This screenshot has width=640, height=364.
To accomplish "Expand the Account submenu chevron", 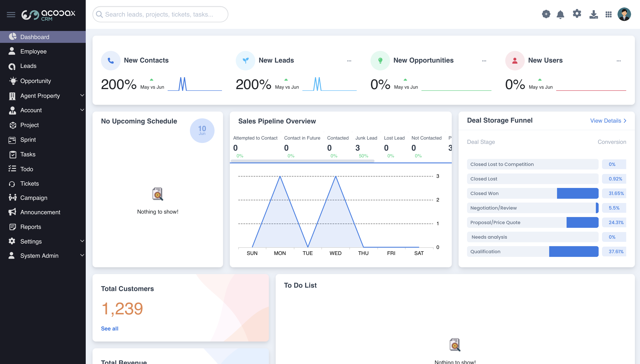I will coord(82,110).
